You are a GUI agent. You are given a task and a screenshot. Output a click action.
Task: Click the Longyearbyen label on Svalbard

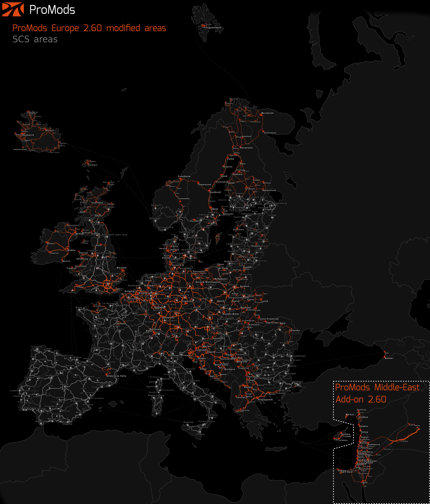tap(213, 28)
